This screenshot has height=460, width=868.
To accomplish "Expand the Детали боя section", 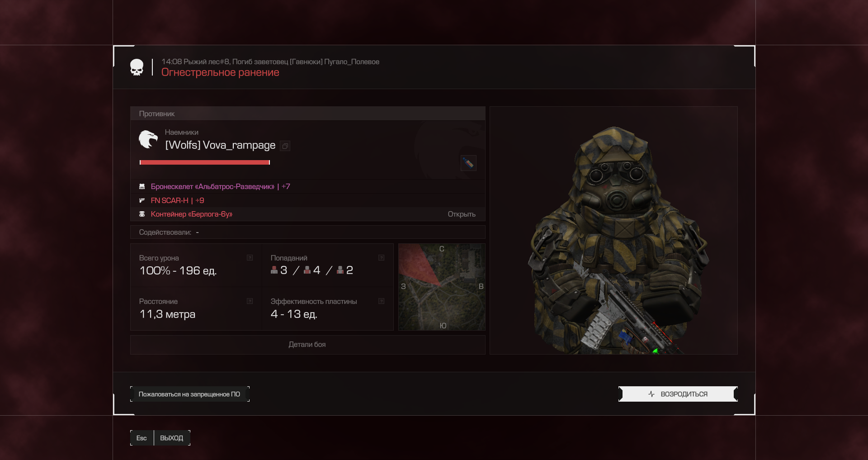I will pos(307,345).
